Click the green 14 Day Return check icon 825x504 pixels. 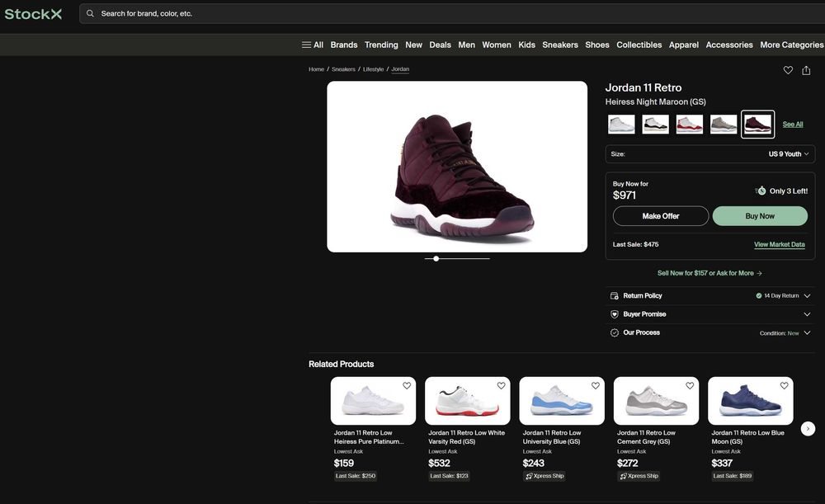[x=759, y=295]
